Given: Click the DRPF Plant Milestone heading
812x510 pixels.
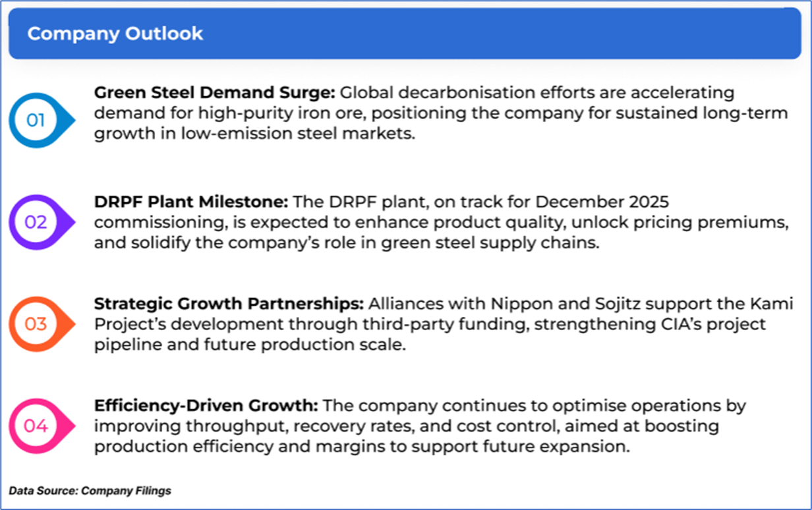Looking at the screenshot, I should 190,201.
